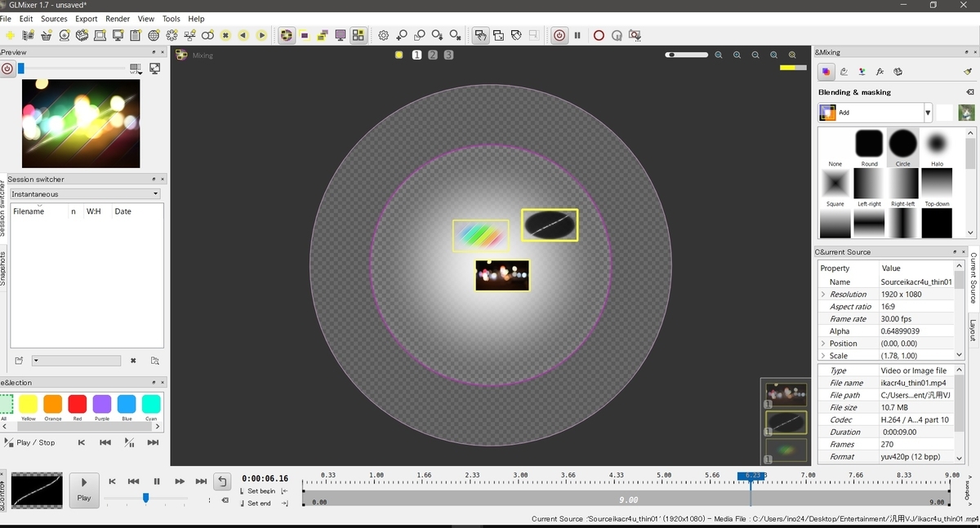
Task: Click the yellow plus new-source icon
Action: (x=10, y=35)
